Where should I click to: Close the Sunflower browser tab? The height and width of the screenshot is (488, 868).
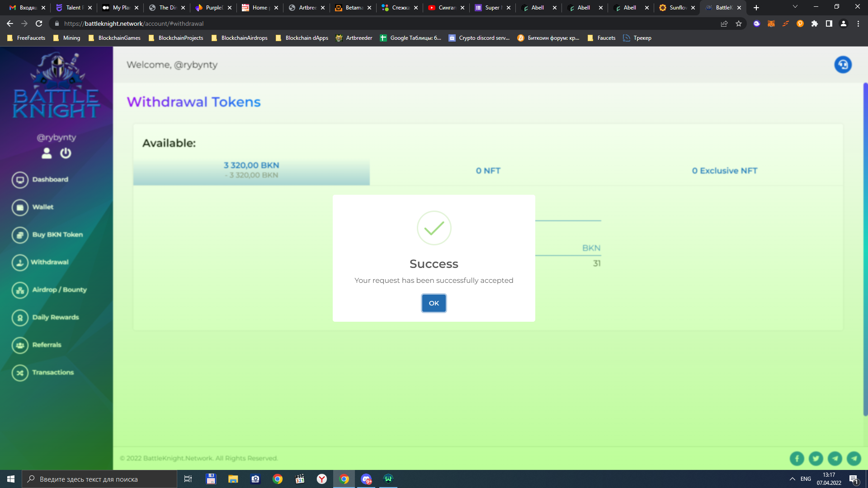693,8
